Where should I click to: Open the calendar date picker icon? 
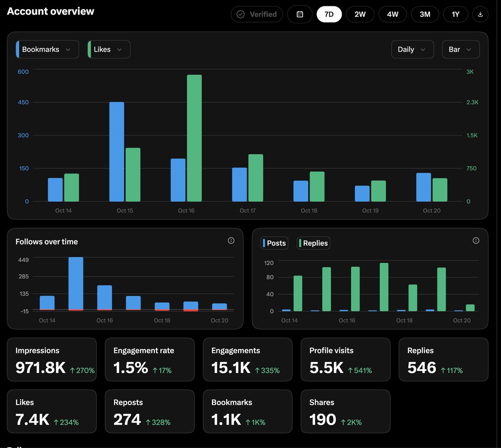coord(300,14)
